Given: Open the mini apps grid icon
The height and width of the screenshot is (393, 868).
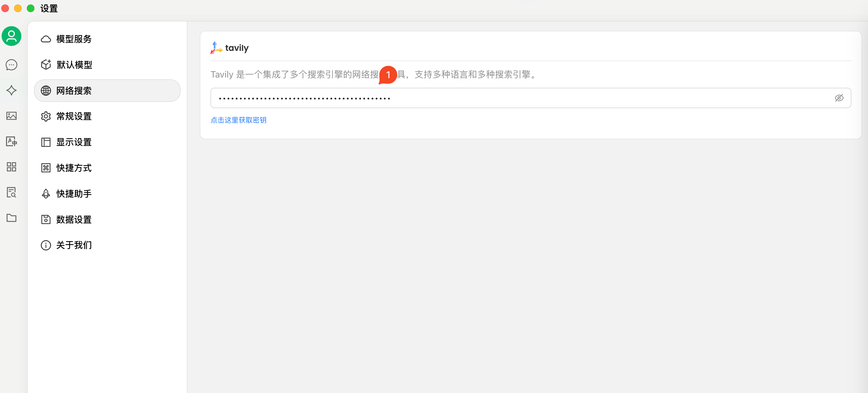Looking at the screenshot, I should tap(11, 167).
